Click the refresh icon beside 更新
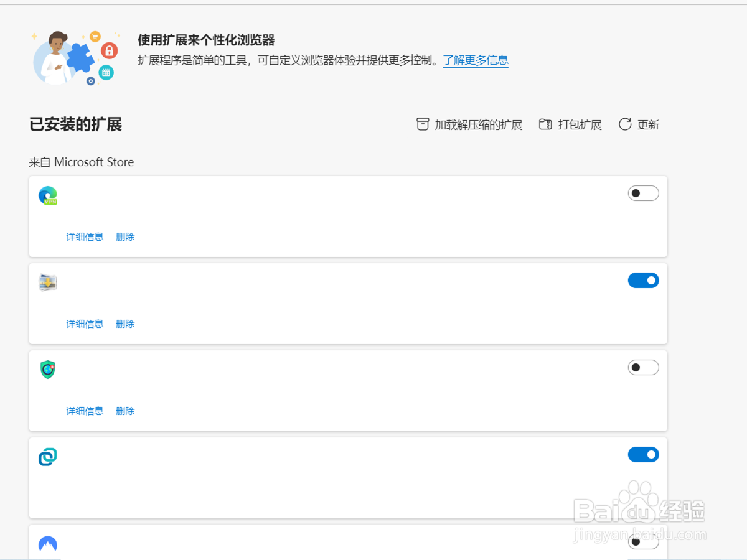Image resolution: width=747 pixels, height=560 pixels. [x=624, y=124]
